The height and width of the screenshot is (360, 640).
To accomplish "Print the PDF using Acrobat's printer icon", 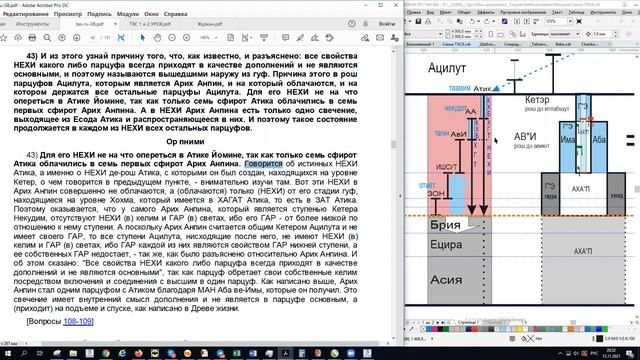I will pyautogui.click(x=32, y=38).
